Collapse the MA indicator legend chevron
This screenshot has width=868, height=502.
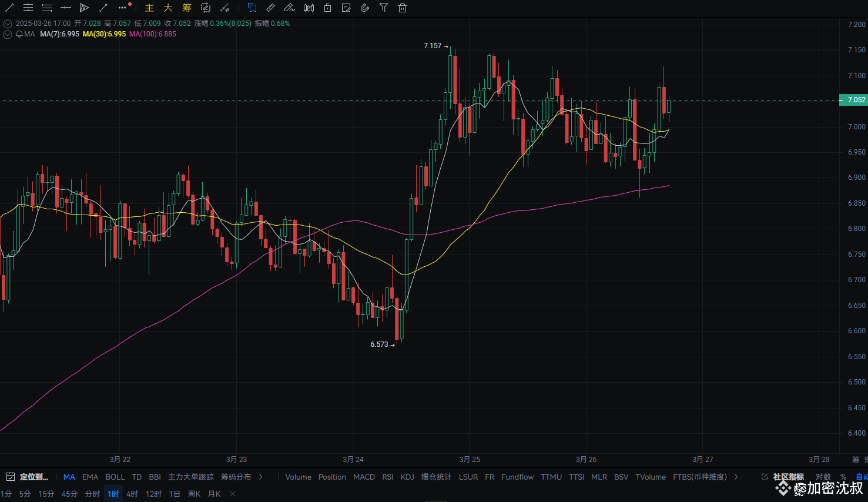8,34
